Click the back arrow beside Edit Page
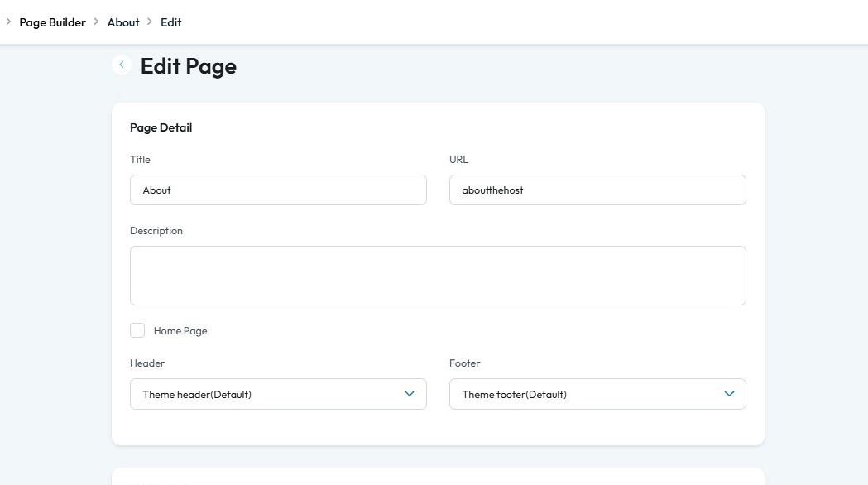868x485 pixels. click(122, 65)
